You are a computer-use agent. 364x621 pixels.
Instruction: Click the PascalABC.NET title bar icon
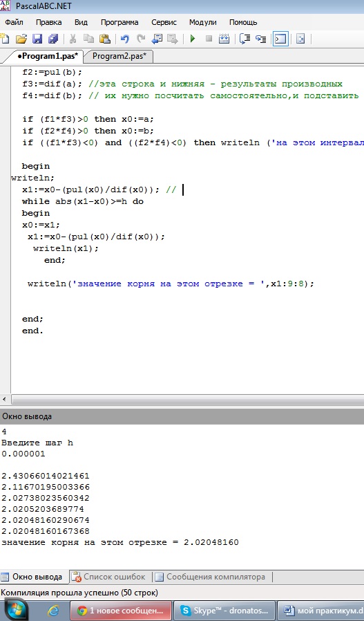[x=6, y=6]
